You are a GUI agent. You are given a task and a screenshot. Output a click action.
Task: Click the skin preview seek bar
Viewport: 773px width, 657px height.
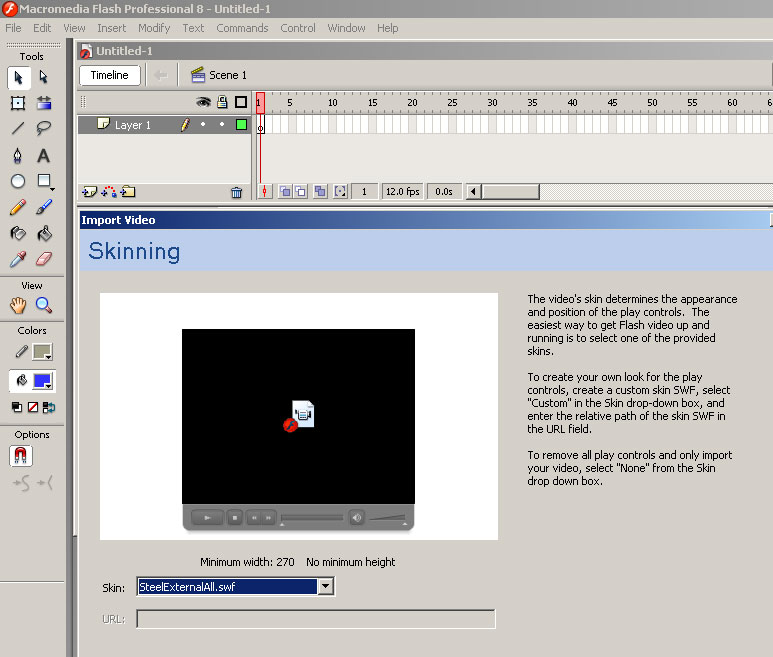click(x=312, y=518)
